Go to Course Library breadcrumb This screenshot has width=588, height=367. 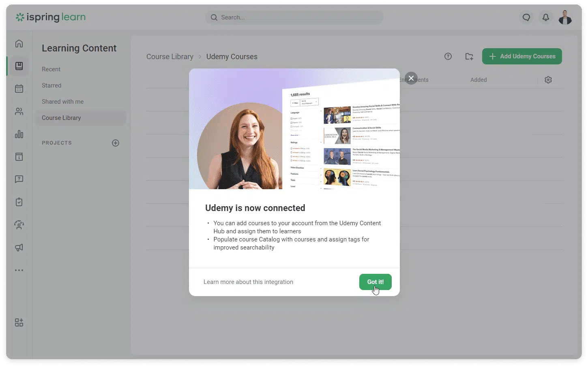170,57
